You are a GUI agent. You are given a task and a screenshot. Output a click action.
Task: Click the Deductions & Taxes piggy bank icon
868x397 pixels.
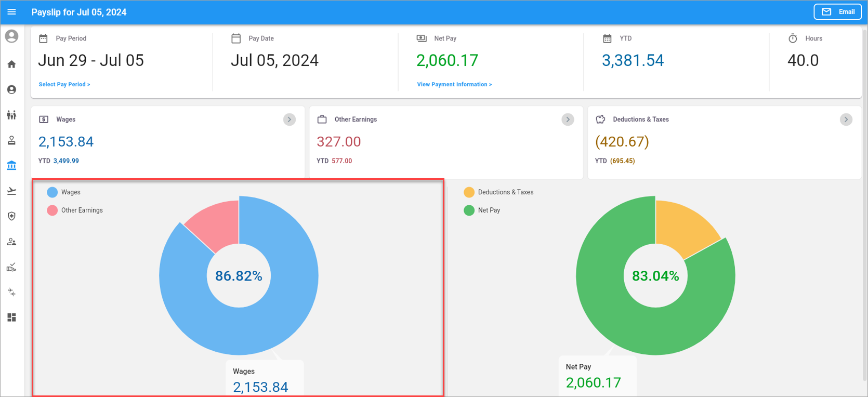pyautogui.click(x=600, y=120)
